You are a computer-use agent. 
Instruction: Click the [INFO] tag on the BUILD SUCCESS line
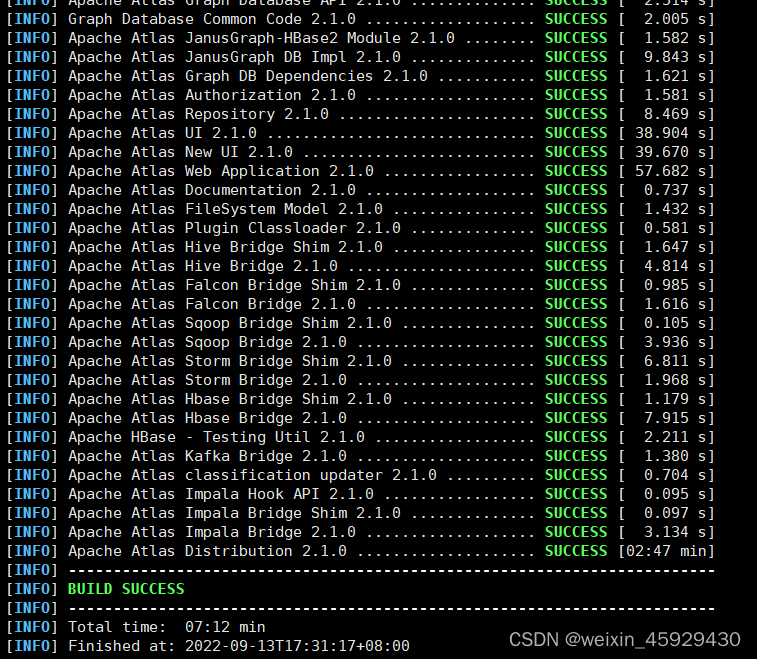coord(32,589)
